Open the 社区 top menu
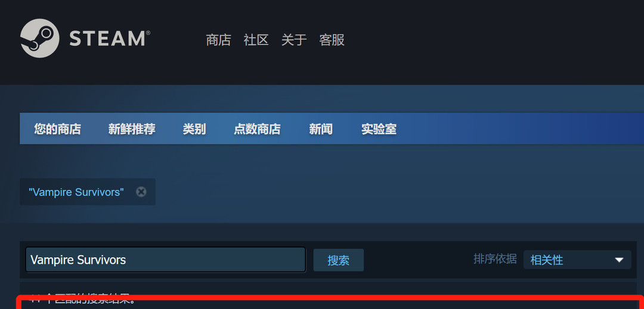 [x=256, y=40]
